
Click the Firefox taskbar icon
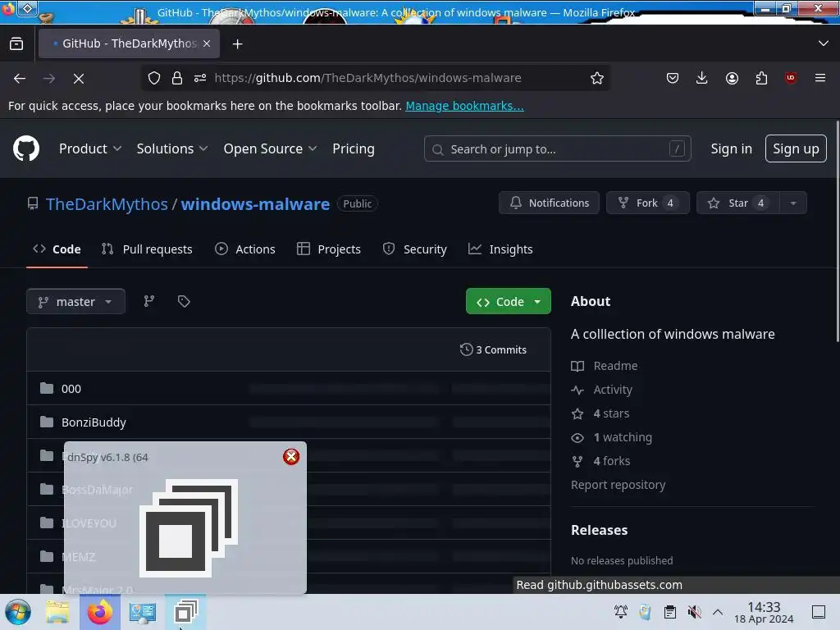[x=99, y=612]
